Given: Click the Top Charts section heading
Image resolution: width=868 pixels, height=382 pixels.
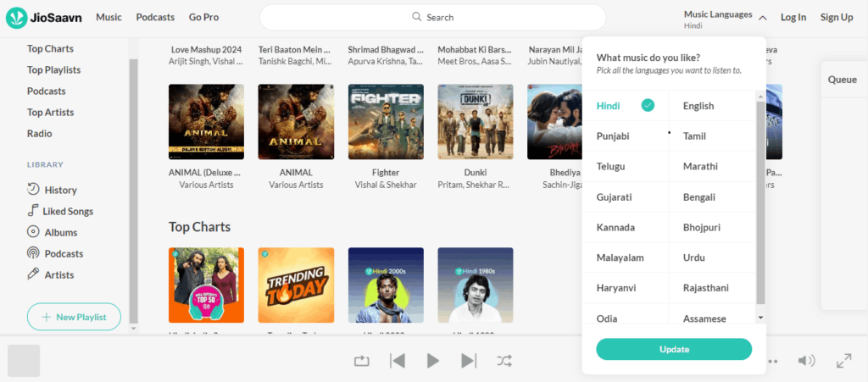Looking at the screenshot, I should coord(199,227).
